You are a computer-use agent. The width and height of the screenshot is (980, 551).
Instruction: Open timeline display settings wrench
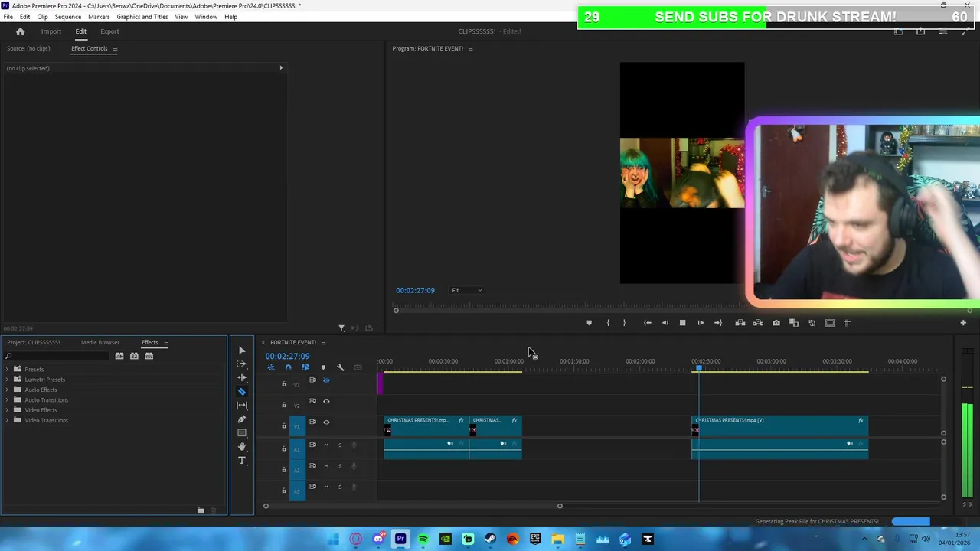(x=341, y=367)
